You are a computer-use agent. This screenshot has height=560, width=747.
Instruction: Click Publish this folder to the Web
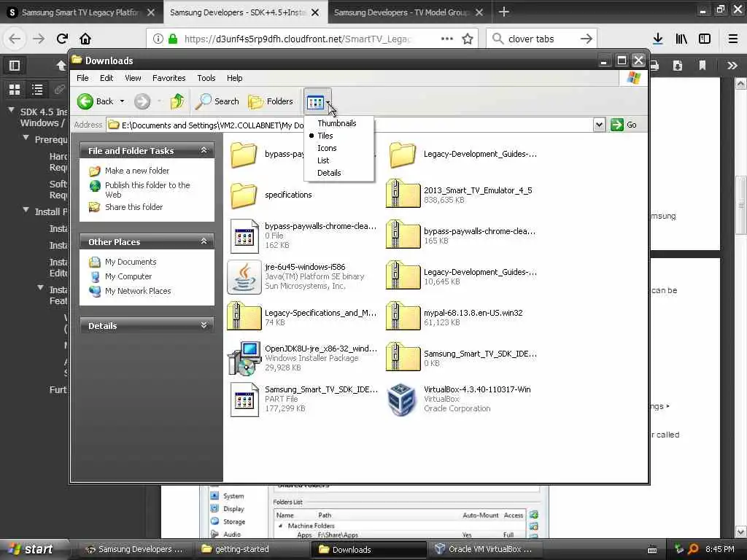(x=147, y=190)
